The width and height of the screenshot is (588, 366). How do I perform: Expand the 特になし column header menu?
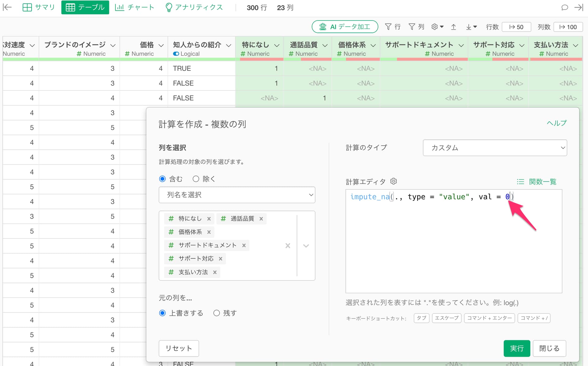point(277,45)
